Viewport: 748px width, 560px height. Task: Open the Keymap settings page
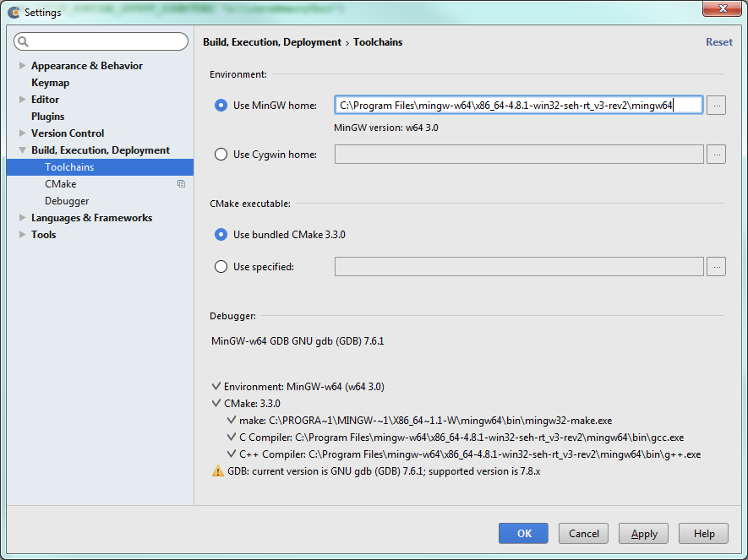[50, 83]
